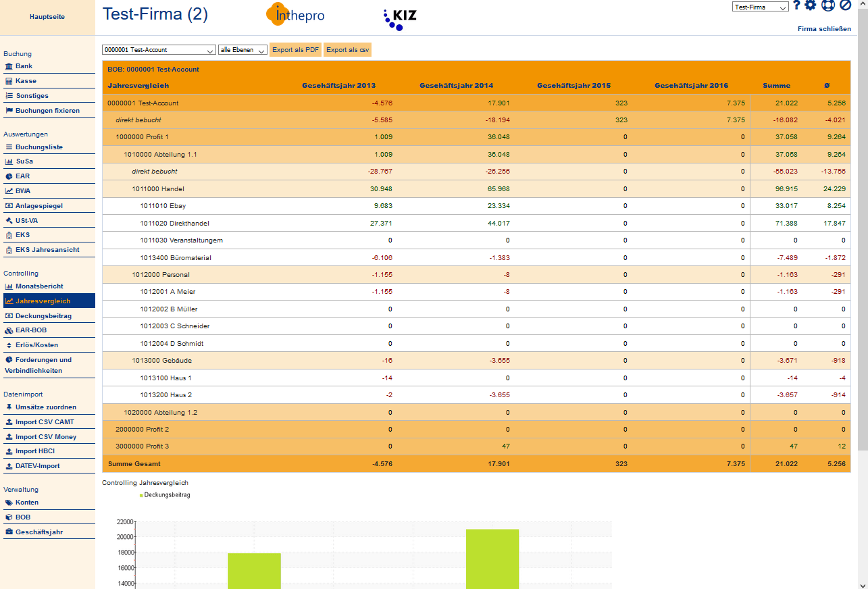The height and width of the screenshot is (589, 868).
Task: Click the Inthepro logo
Action: point(295,15)
